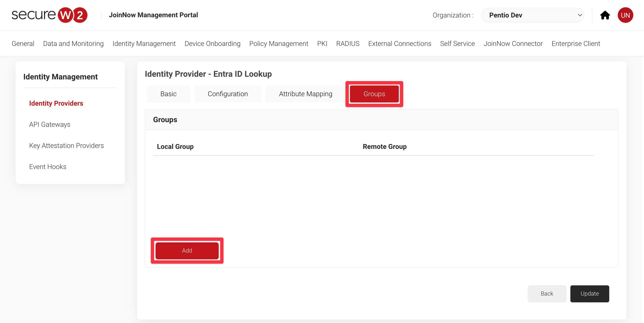644x323 pixels.
Task: Open the Identity Management top menu
Action: coord(144,43)
